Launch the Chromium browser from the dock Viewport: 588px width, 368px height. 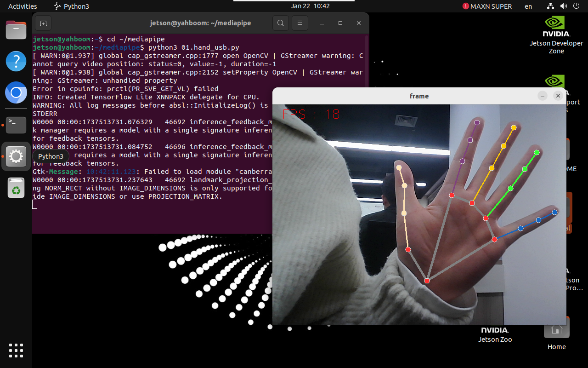coord(16,93)
